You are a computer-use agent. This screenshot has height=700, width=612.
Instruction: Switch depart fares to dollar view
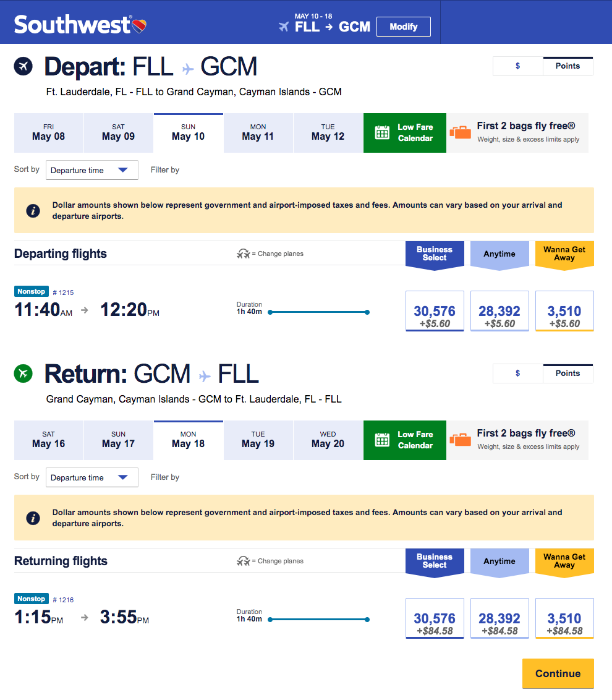tap(517, 66)
